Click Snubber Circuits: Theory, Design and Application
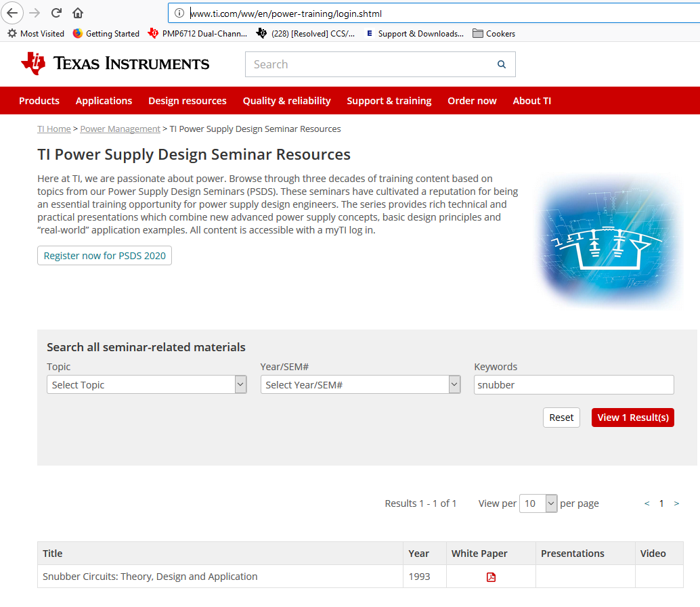Image resolution: width=700 pixels, height=607 pixels. [x=150, y=577]
